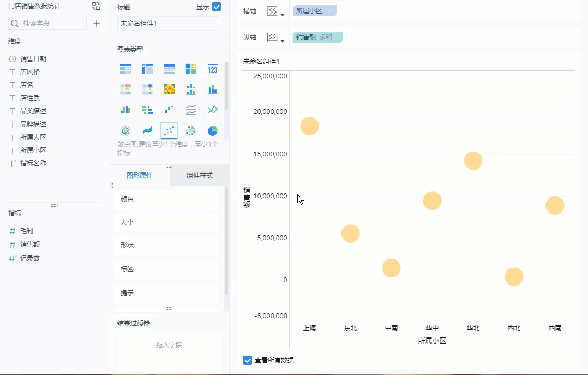Choose the 123 KPI card chart icon
588x375 pixels.
pos(212,69)
